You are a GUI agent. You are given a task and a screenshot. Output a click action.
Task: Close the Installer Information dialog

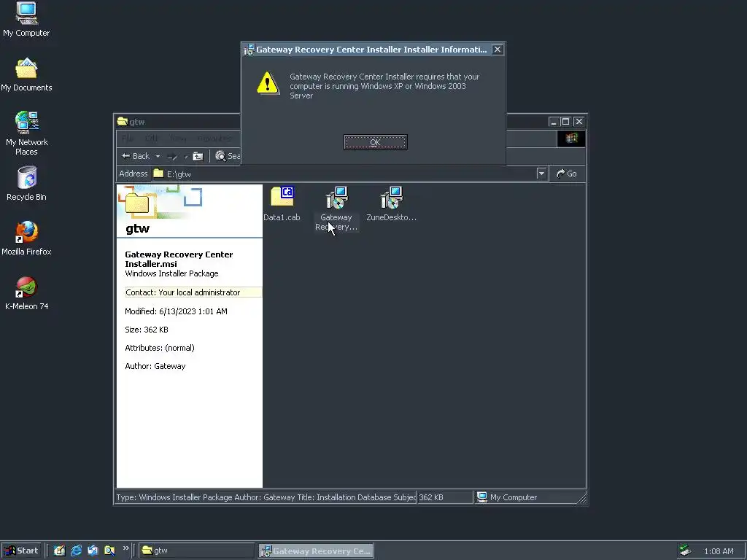498,50
